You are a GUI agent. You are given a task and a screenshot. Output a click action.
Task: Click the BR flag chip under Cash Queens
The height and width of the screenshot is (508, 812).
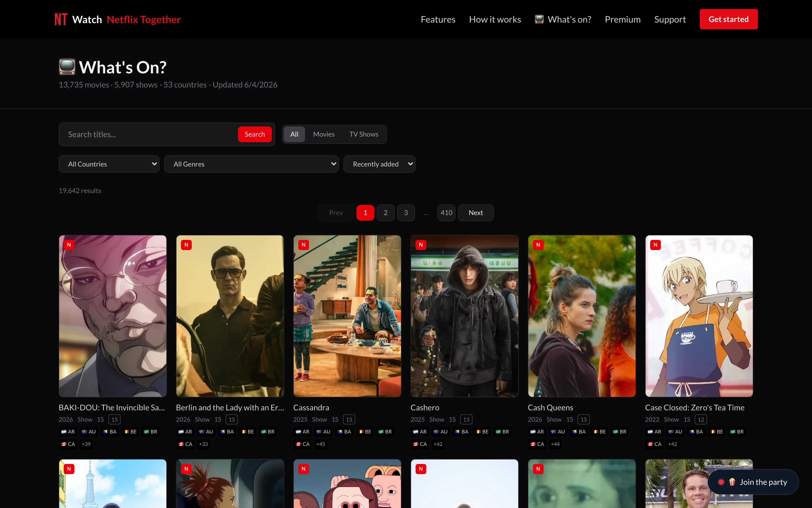click(619, 432)
